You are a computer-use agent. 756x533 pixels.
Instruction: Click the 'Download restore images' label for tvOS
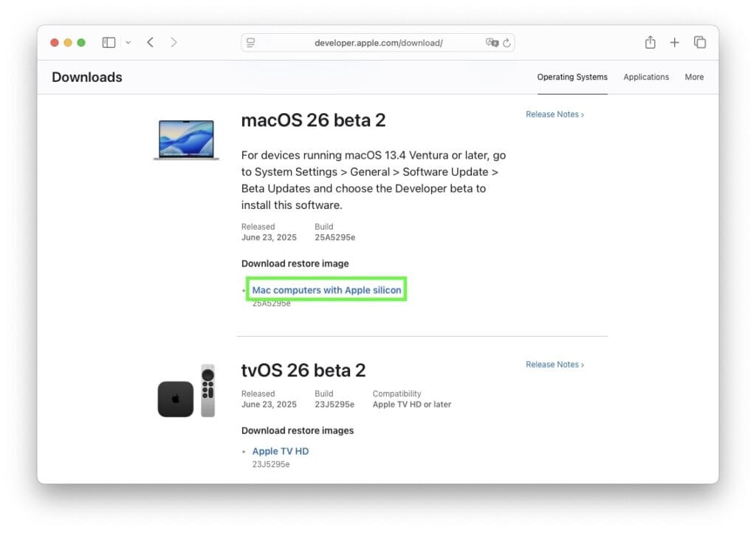(298, 430)
